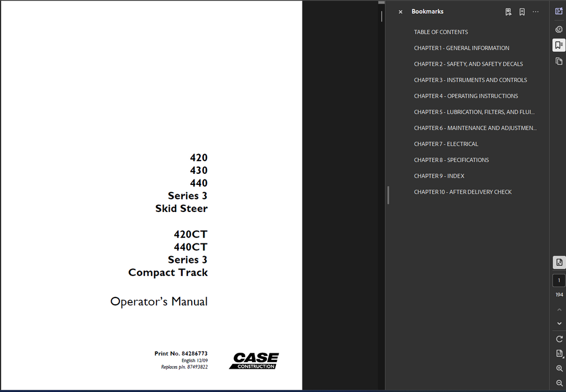Screen dimensions: 566x392
Task: Click the find current bookmark icon
Action: pos(509,12)
